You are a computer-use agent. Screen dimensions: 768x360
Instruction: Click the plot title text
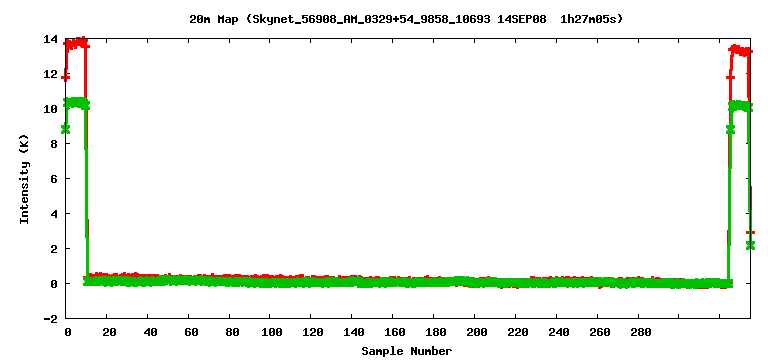(406, 20)
